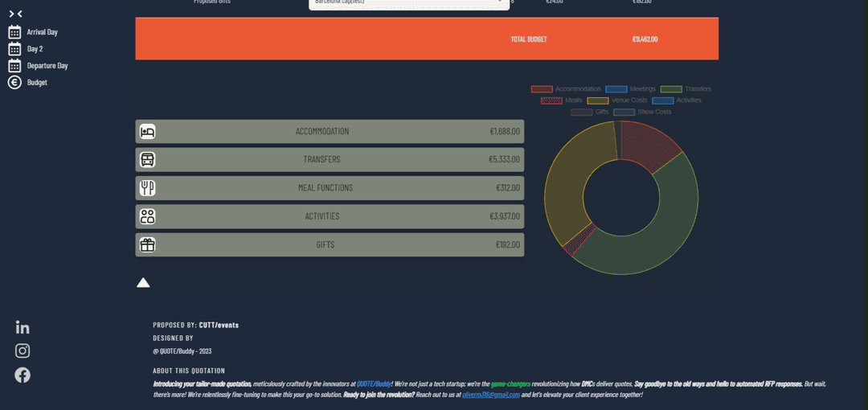
Task: Click the euro Budget icon
Action: (14, 83)
